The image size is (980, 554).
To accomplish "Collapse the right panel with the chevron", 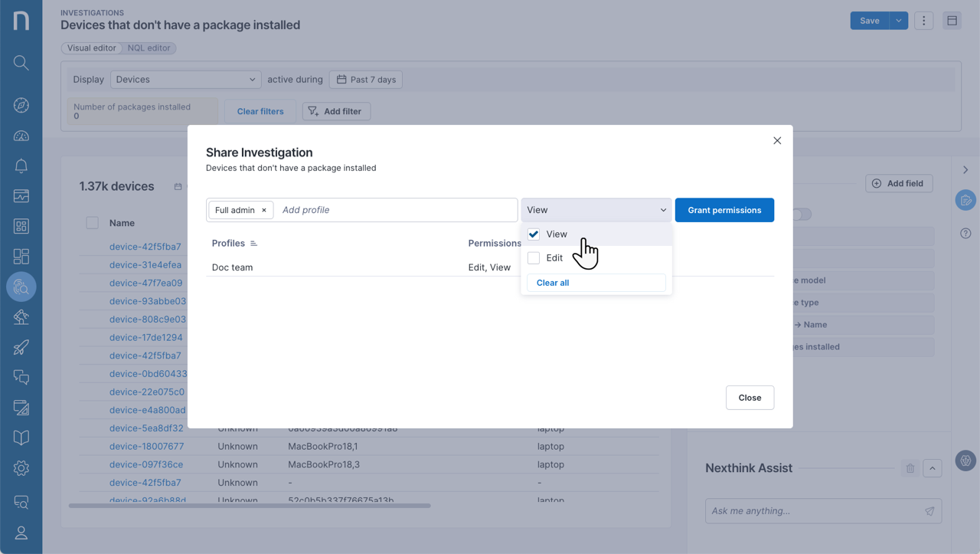I will [x=965, y=169].
